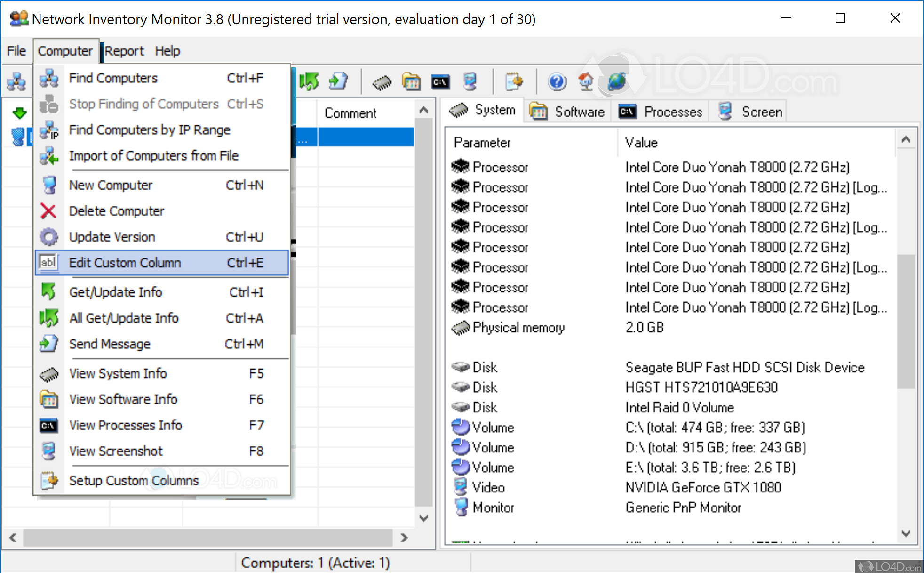Switch to the Software tab
The width and height of the screenshot is (924, 573).
click(x=567, y=111)
